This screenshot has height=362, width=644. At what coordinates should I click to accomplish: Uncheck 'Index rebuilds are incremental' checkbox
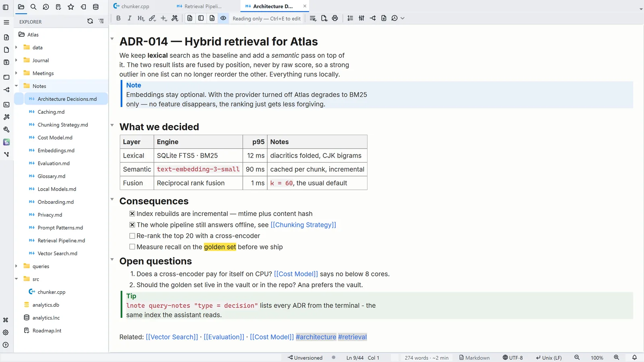click(x=132, y=214)
